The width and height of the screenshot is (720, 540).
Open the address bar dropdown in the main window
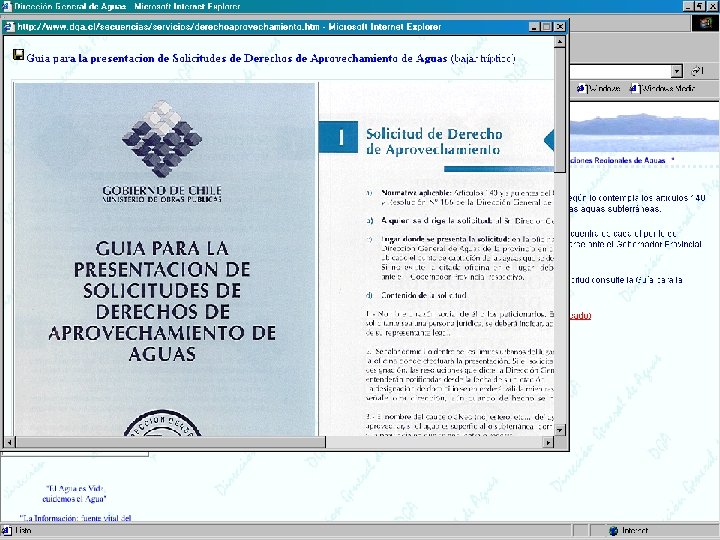point(676,71)
